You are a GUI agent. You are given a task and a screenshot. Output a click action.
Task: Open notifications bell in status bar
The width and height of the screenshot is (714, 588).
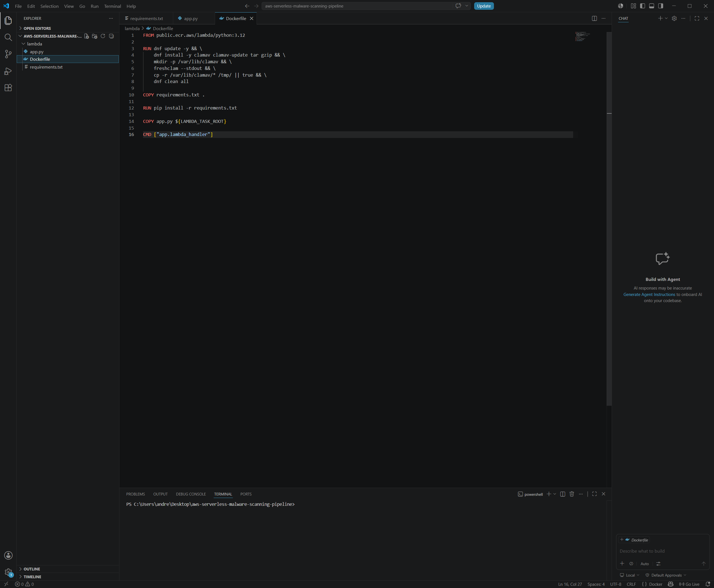coord(708,584)
